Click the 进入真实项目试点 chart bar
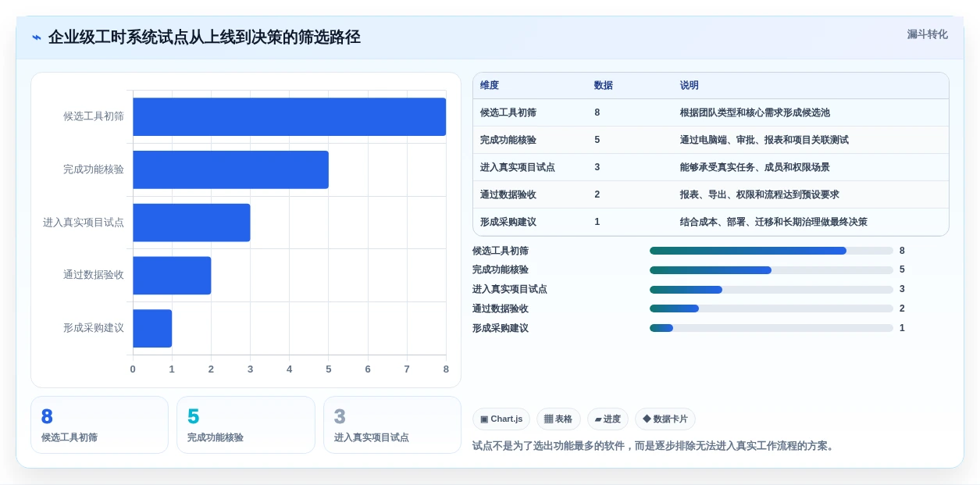The height and width of the screenshot is (485, 980). pos(191,223)
